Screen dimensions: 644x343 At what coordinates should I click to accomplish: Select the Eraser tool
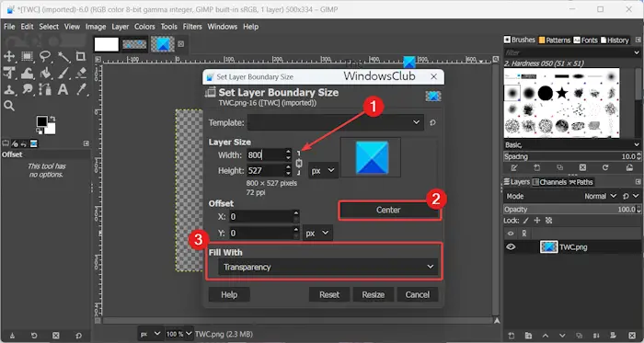pos(81,73)
